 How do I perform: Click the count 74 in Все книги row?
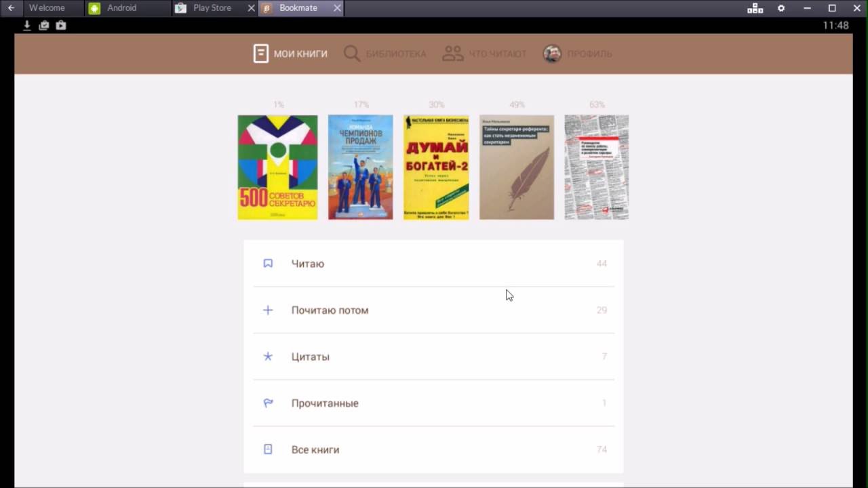pyautogui.click(x=601, y=449)
